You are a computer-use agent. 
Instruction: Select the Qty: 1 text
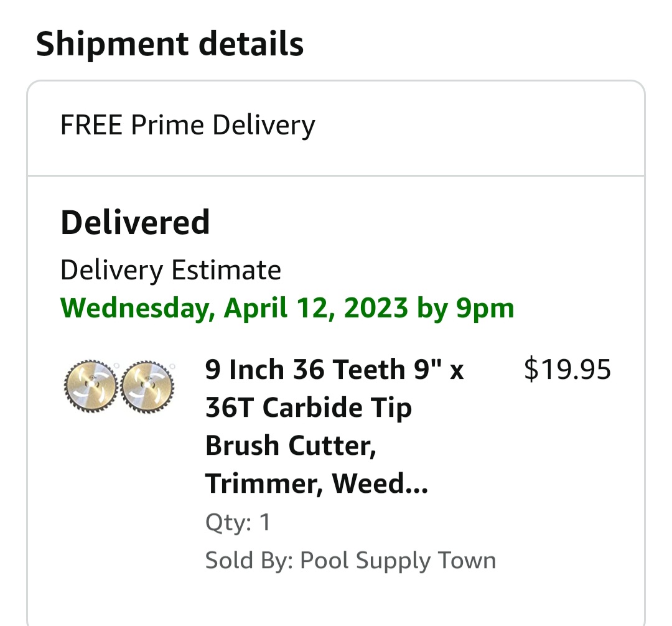[x=238, y=522]
